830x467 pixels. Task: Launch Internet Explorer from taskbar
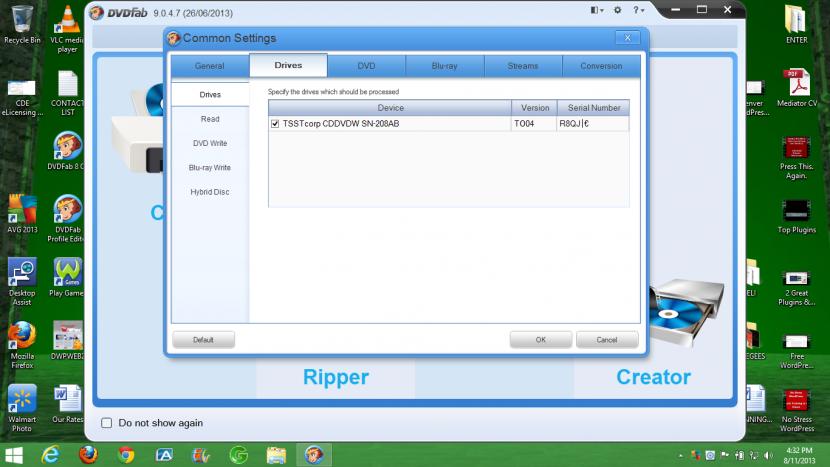(50, 455)
